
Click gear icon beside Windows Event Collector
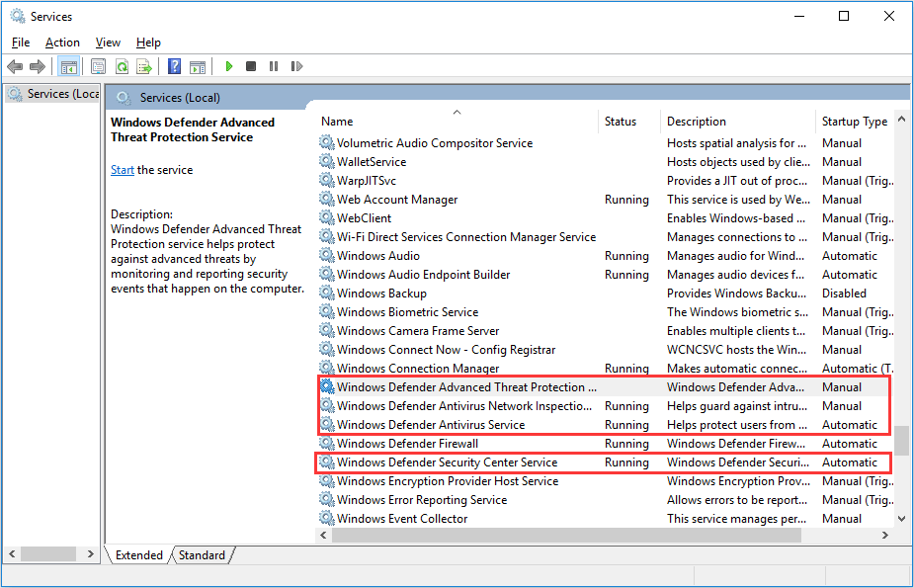(x=326, y=518)
